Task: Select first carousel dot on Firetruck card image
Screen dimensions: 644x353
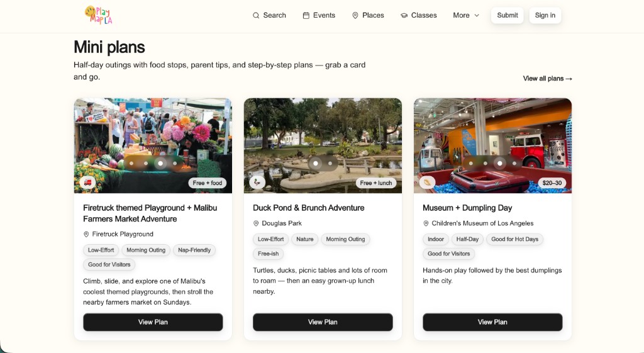Action: 131,163
